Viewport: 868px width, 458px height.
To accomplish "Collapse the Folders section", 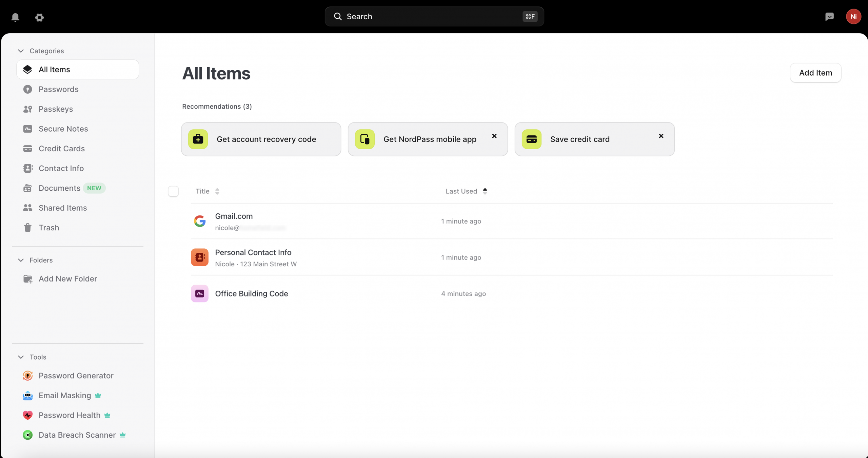I will pyautogui.click(x=21, y=260).
